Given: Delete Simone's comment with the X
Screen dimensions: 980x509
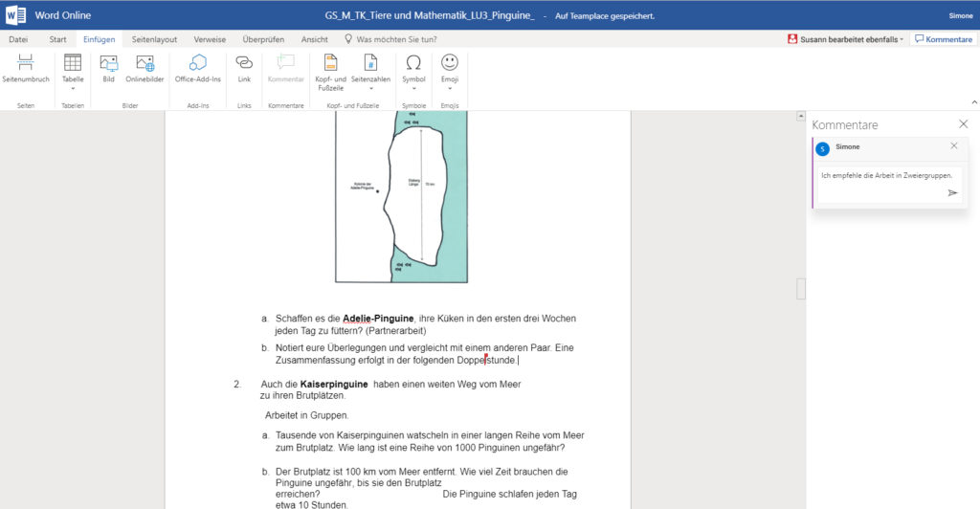Looking at the screenshot, I should pyautogui.click(x=954, y=145).
